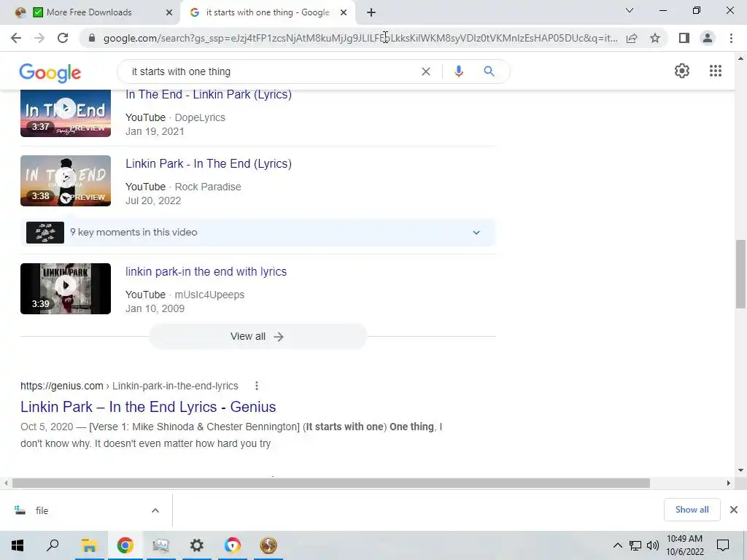The height and width of the screenshot is (560, 747).
Task: Play DopeLyrics 3:37 video thumbnail
Action: (x=66, y=113)
